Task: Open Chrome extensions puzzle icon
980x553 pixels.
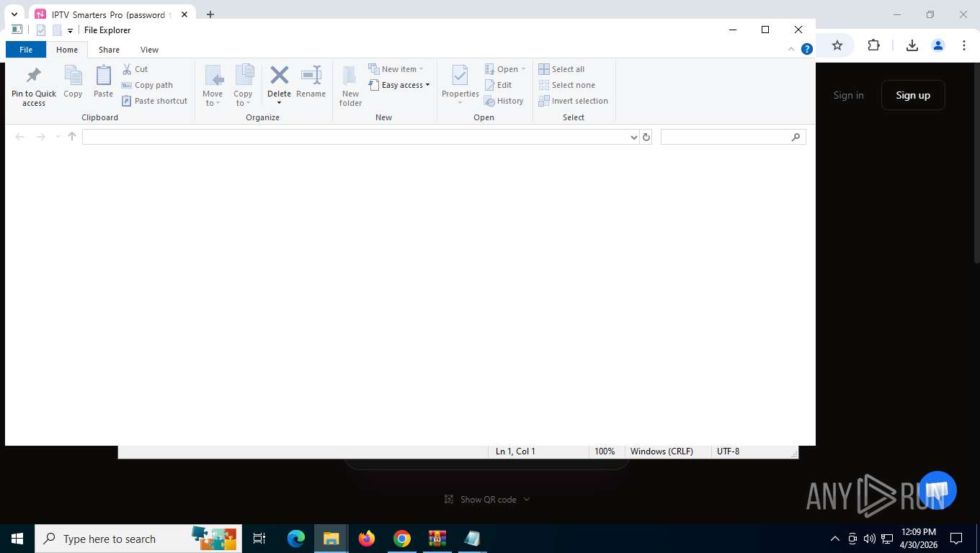Action: tap(873, 45)
